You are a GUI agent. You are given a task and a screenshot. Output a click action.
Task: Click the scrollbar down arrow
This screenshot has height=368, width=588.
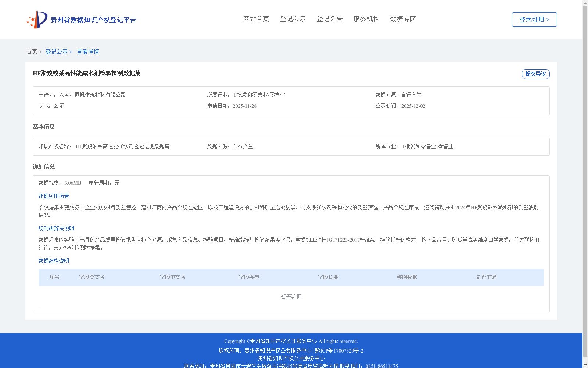pos(585,365)
